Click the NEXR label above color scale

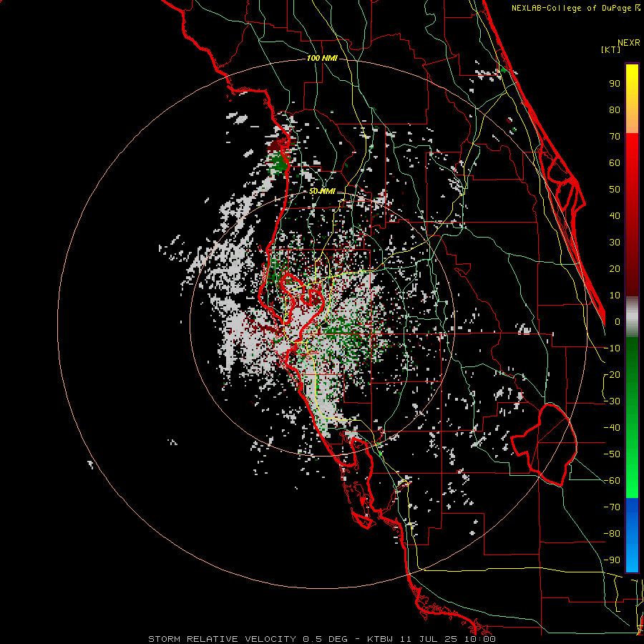coord(629,43)
